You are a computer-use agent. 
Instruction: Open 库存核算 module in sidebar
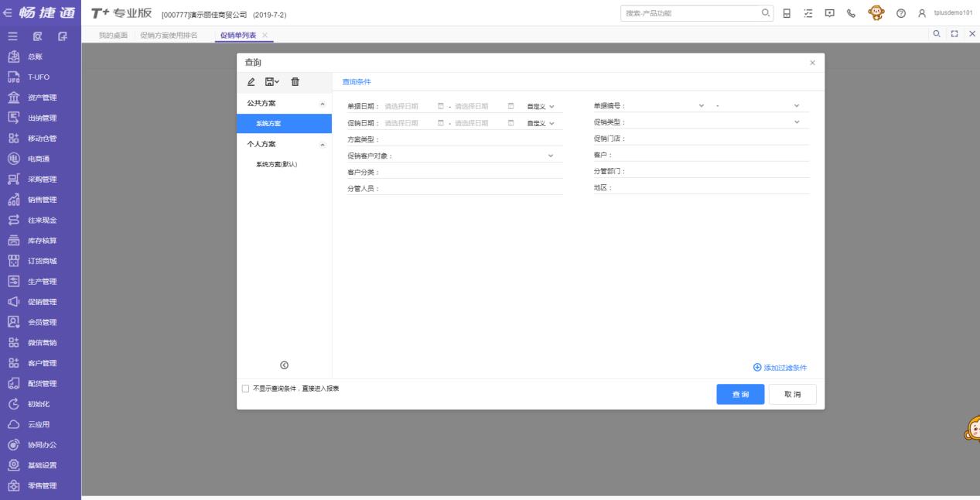42,240
